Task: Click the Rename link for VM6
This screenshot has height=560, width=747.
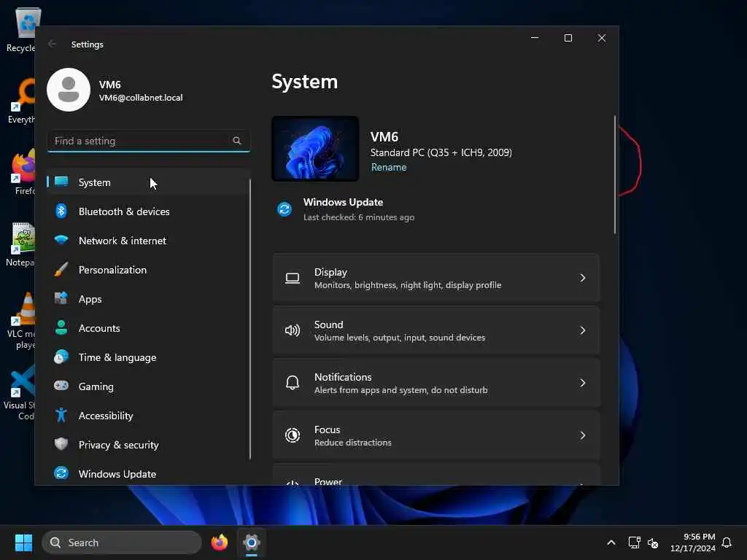Action: tap(389, 167)
